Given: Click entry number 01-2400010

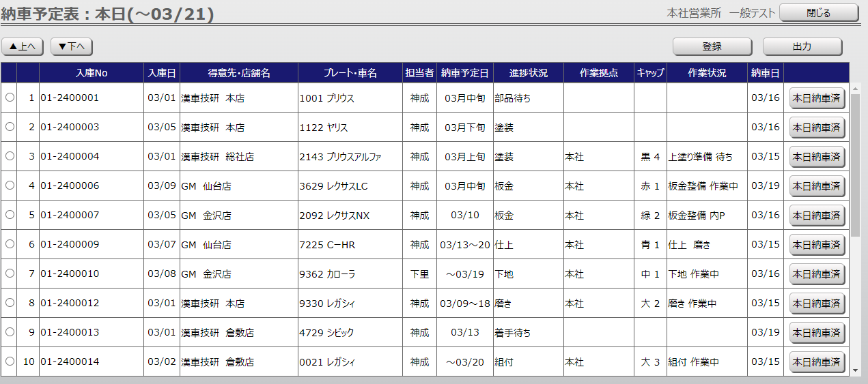Looking at the screenshot, I should point(70,274).
